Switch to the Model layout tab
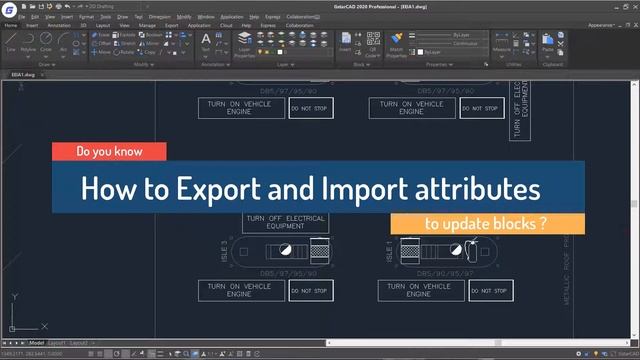Image resolution: width=640 pixels, height=360 pixels. click(36, 343)
